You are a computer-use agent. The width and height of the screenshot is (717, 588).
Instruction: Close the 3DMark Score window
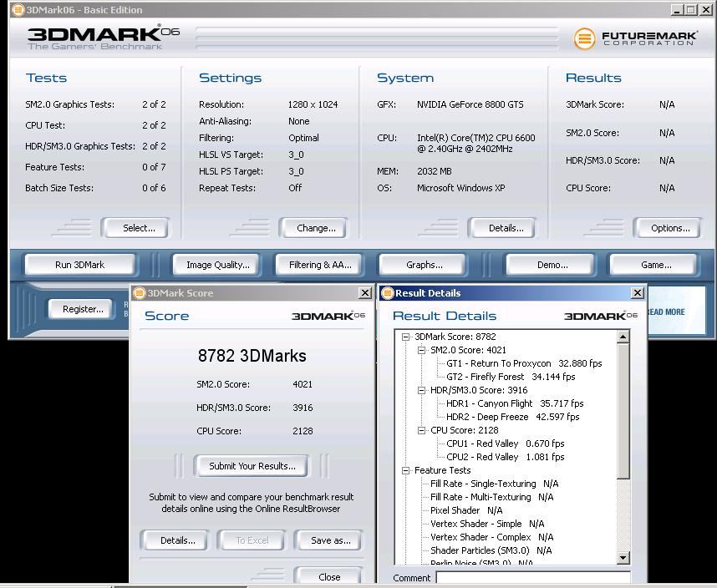coord(365,293)
